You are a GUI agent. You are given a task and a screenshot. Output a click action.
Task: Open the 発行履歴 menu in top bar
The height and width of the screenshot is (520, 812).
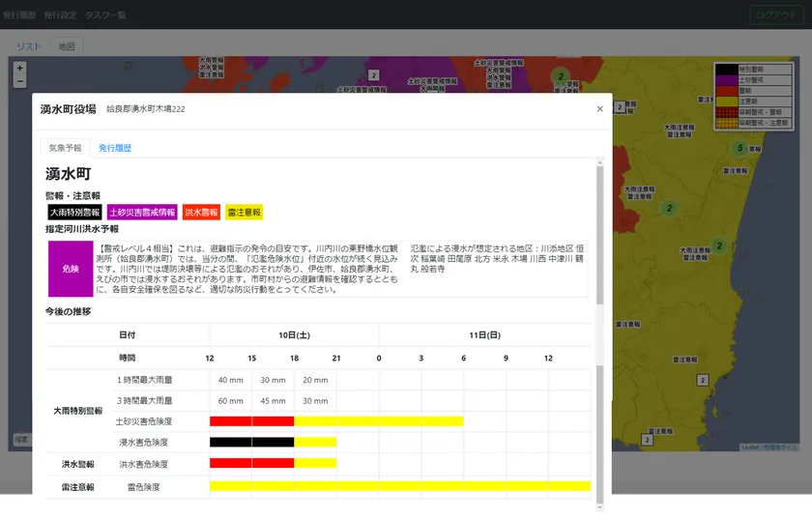pos(19,14)
